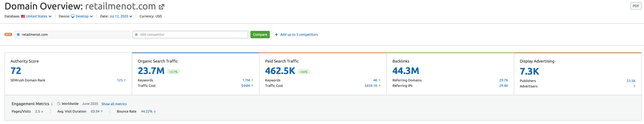Click the orange BETA badge

click(8, 35)
